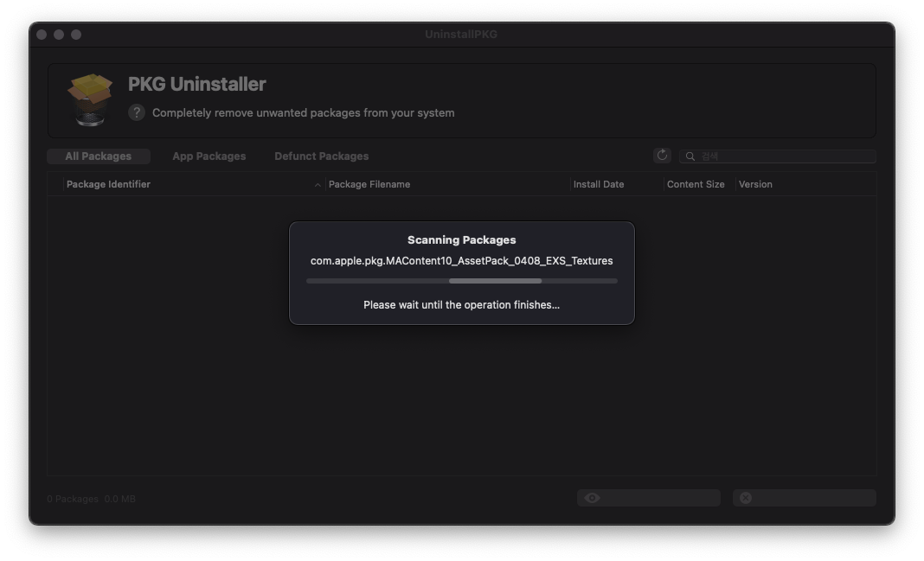This screenshot has height=561, width=924.
Task: Click the circled X remove button at the bottom
Action: click(805, 498)
